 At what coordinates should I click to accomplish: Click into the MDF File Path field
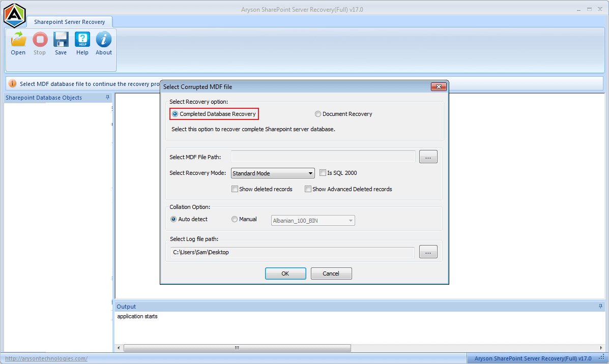click(323, 157)
